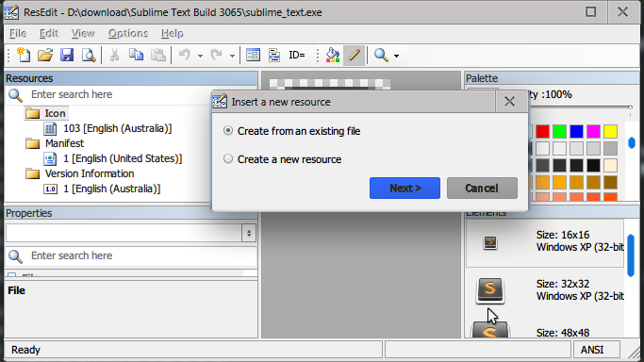
Task: Select the paint bucket fill tool
Action: 333,55
